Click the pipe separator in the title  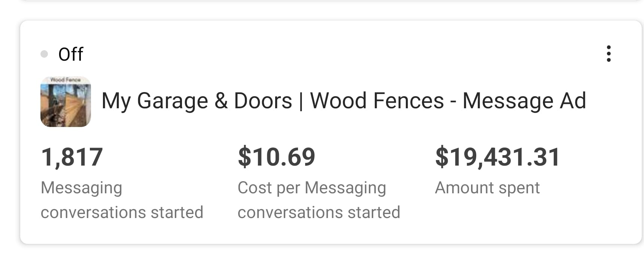pyautogui.click(x=301, y=102)
